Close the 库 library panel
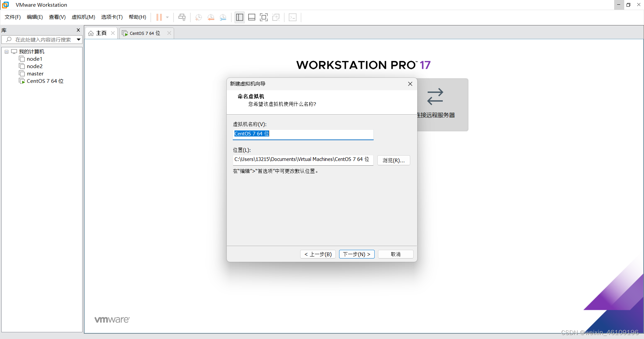The width and height of the screenshot is (644, 339). pyautogui.click(x=78, y=30)
